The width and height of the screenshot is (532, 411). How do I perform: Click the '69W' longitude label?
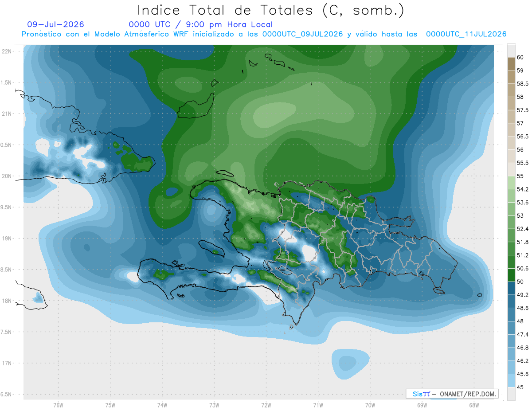pyautogui.click(x=422, y=405)
